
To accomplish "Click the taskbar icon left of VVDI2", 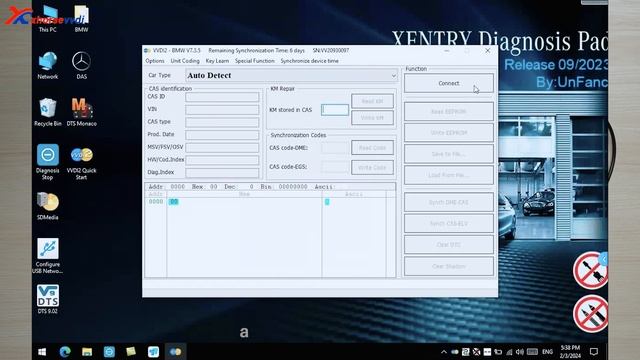I will click(153, 352).
